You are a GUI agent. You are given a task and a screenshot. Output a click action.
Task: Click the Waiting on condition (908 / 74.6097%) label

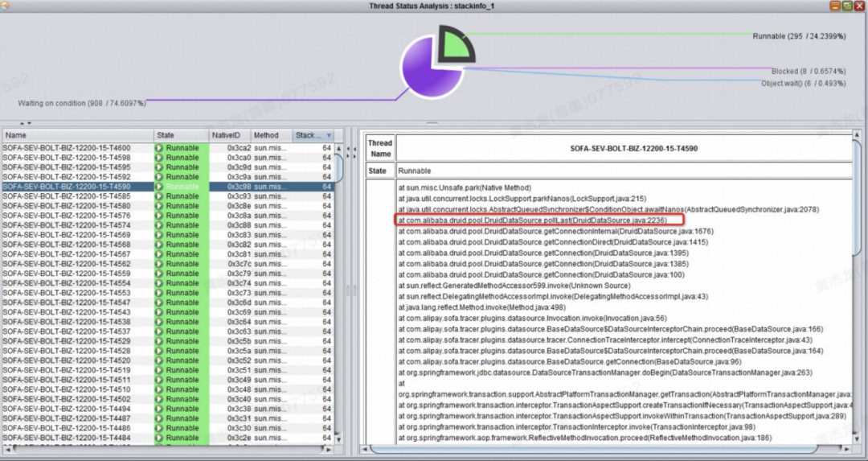pyautogui.click(x=82, y=103)
